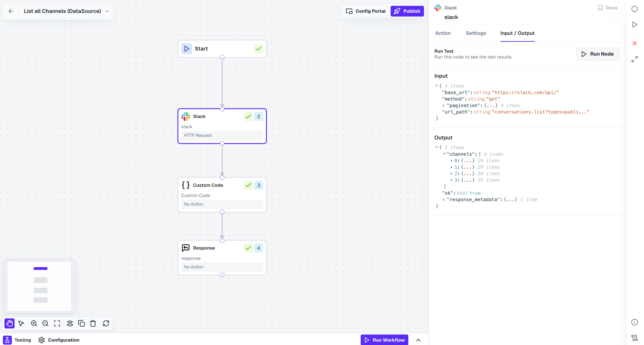This screenshot has height=345, width=644.
Task: Collapse the channels array in Output
Action: pos(444,154)
